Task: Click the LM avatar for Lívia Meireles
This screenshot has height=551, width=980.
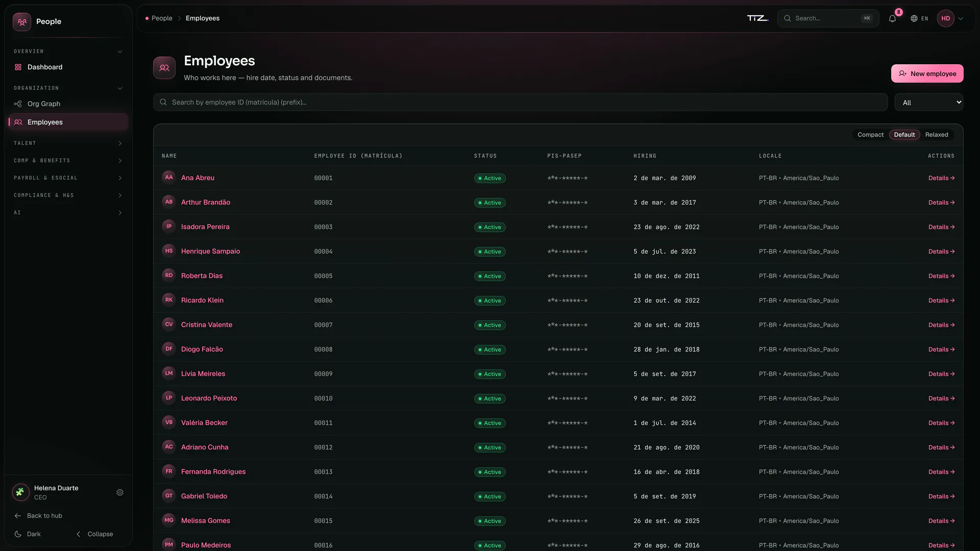Action: point(169,373)
